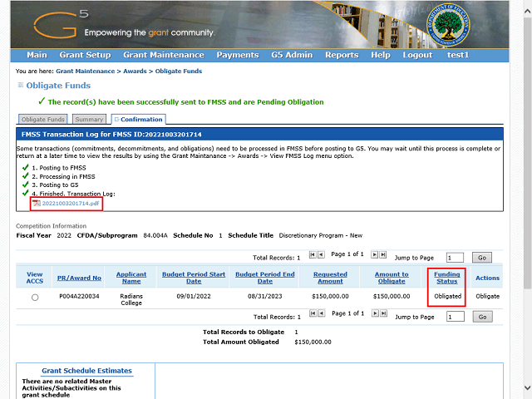
Task: Open Grant Schedule Estimates link
Action: (86, 371)
